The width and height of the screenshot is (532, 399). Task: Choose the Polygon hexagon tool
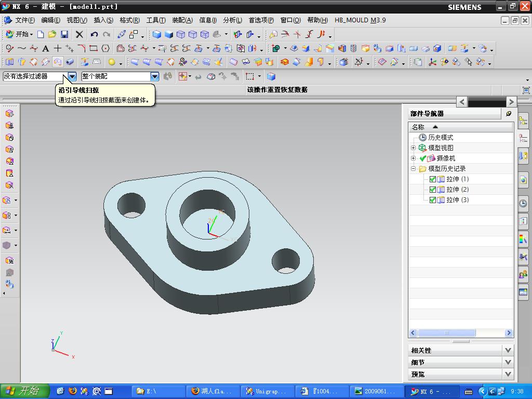click(x=105, y=48)
